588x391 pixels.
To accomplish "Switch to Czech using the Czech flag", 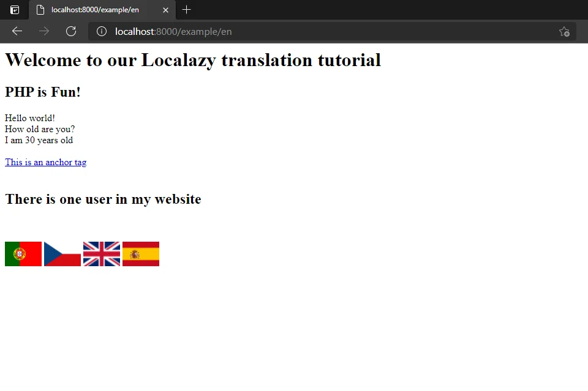I will click(x=62, y=253).
